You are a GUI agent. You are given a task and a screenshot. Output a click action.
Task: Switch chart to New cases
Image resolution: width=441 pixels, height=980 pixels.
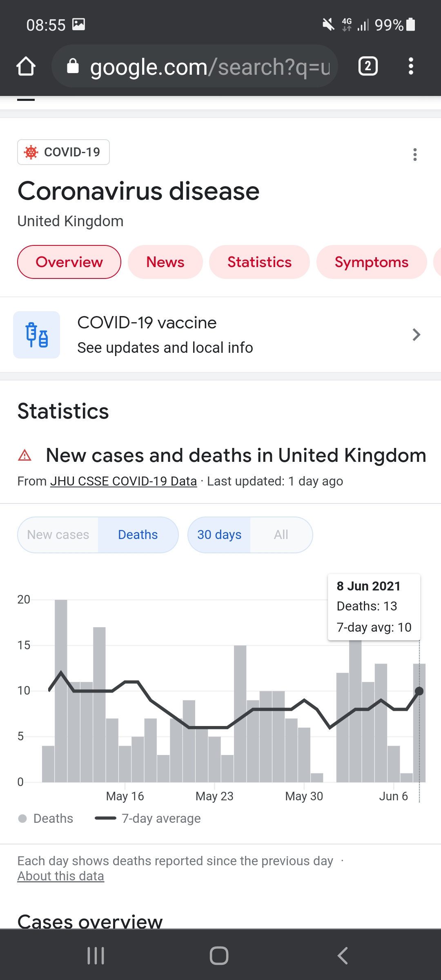[x=58, y=535]
